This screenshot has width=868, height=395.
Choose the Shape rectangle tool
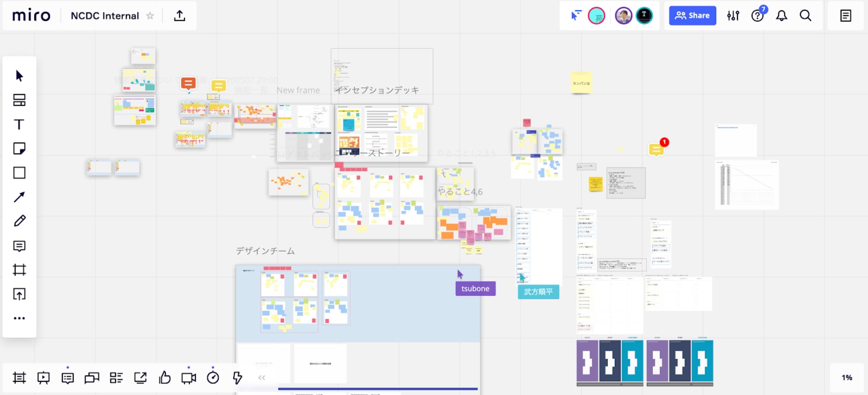[x=19, y=173]
